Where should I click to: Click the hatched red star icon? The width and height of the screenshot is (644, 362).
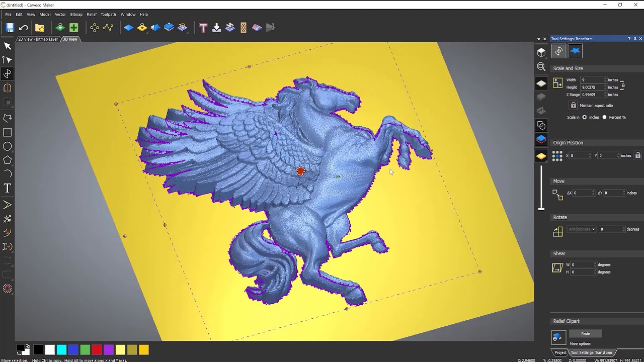point(8,289)
